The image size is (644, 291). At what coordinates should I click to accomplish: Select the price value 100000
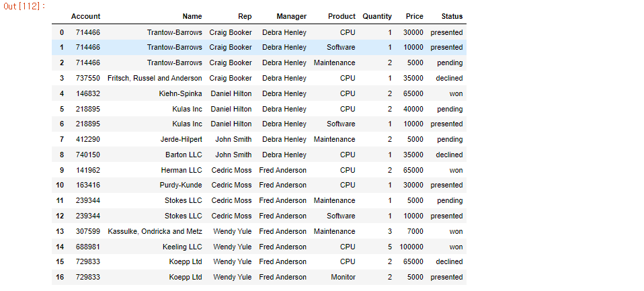pos(411,247)
